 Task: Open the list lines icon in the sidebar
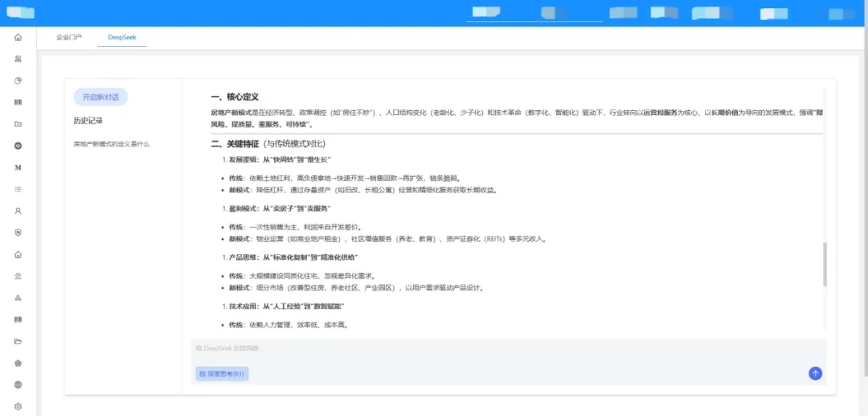click(x=18, y=189)
